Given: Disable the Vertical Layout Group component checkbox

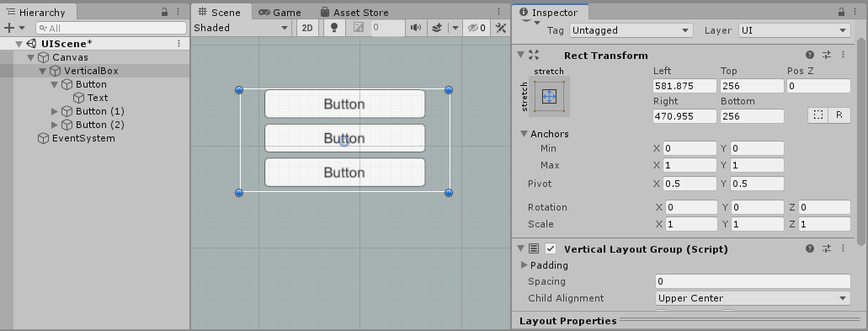Looking at the screenshot, I should (x=551, y=248).
